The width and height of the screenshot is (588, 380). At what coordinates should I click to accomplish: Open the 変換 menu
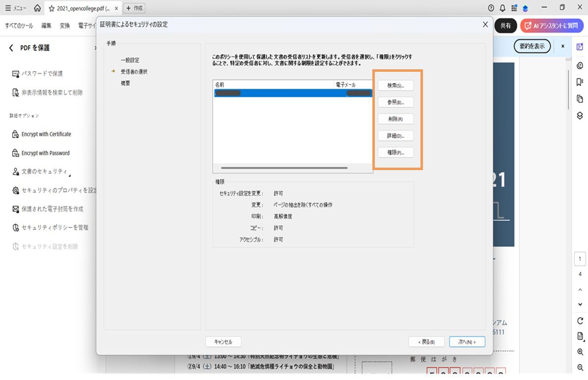coord(65,26)
